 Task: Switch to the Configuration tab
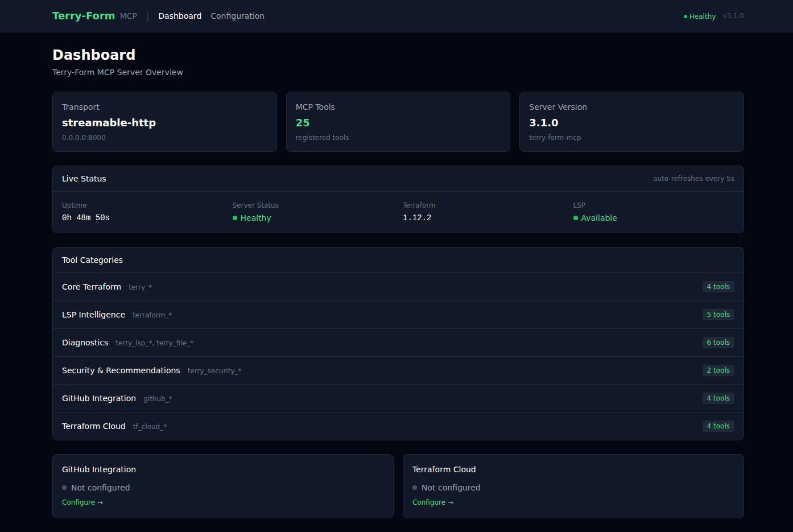237,16
